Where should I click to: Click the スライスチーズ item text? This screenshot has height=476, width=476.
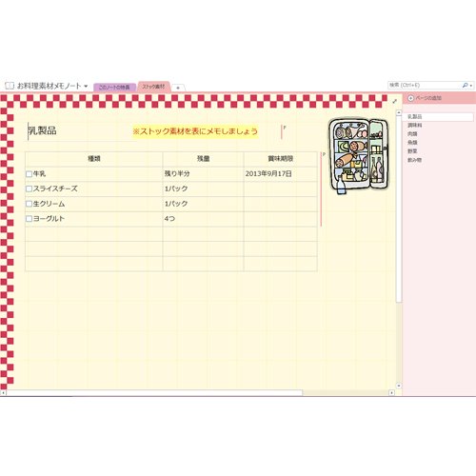coord(55,188)
